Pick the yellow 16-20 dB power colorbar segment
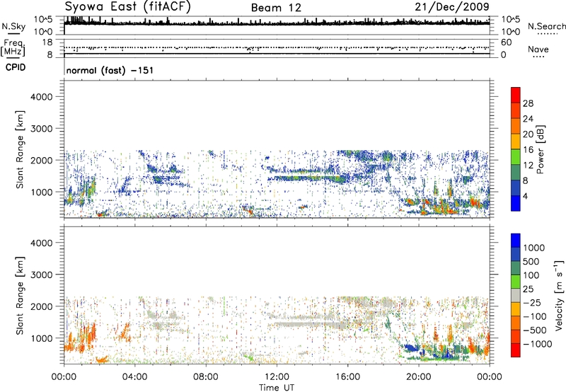The width and height of the screenshot is (566, 392). coord(516,142)
